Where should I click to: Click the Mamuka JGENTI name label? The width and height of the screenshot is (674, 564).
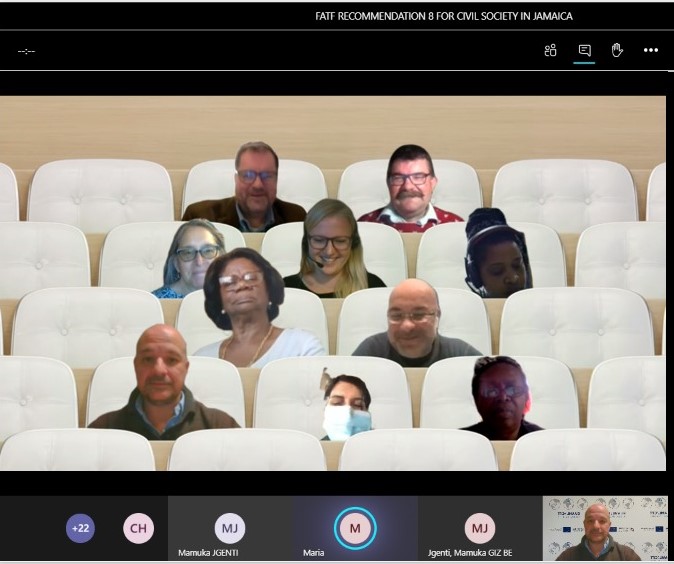tap(207, 552)
